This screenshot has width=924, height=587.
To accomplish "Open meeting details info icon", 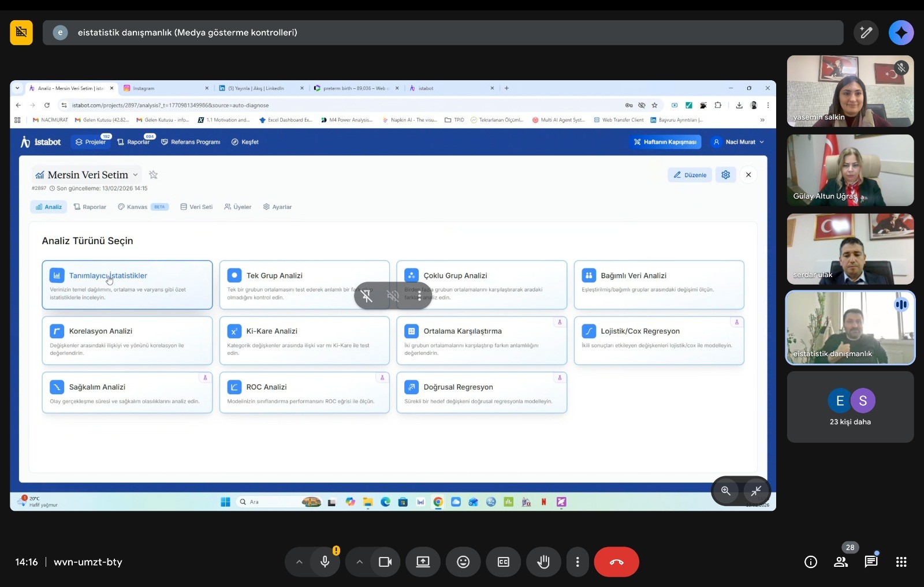I will pos(811,562).
